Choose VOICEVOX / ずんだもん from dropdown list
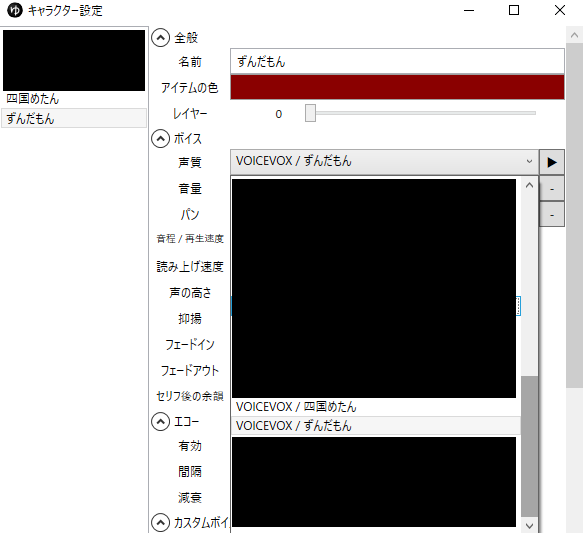Image resolution: width=583 pixels, height=533 pixels. pos(376,426)
